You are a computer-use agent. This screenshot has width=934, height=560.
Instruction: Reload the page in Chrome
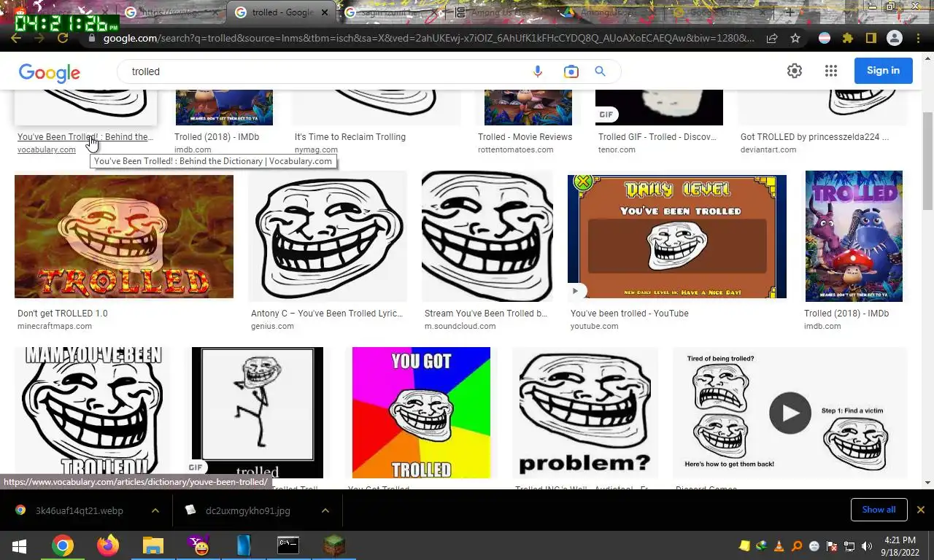tap(63, 39)
